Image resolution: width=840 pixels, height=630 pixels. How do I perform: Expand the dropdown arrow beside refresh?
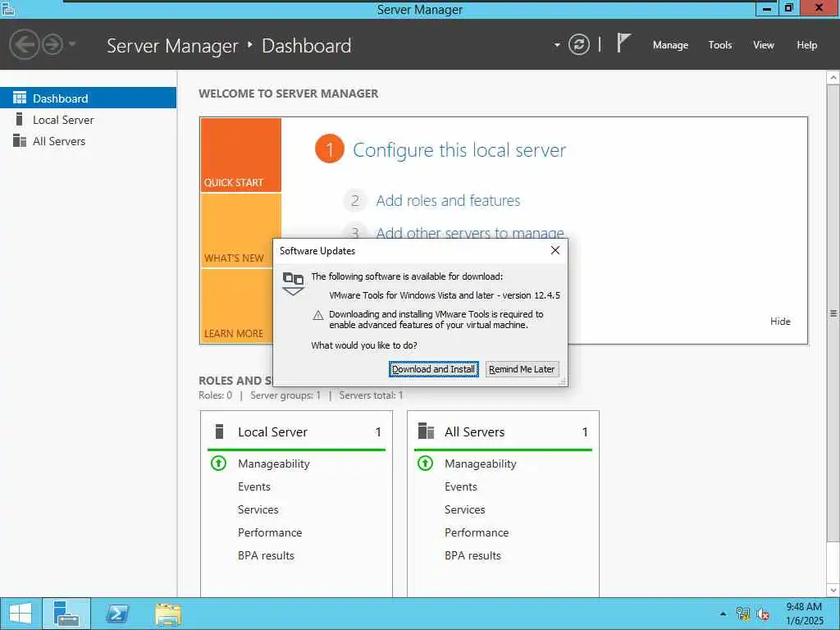coord(557,45)
